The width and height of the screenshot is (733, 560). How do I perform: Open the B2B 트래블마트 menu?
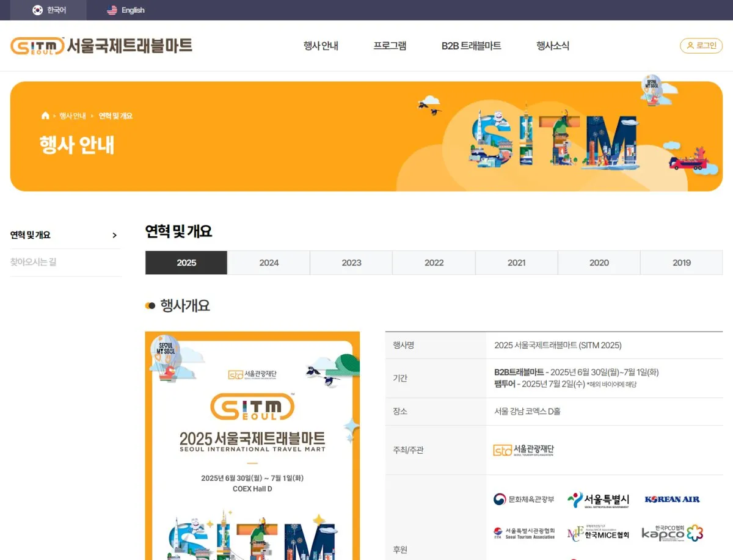[x=471, y=46]
